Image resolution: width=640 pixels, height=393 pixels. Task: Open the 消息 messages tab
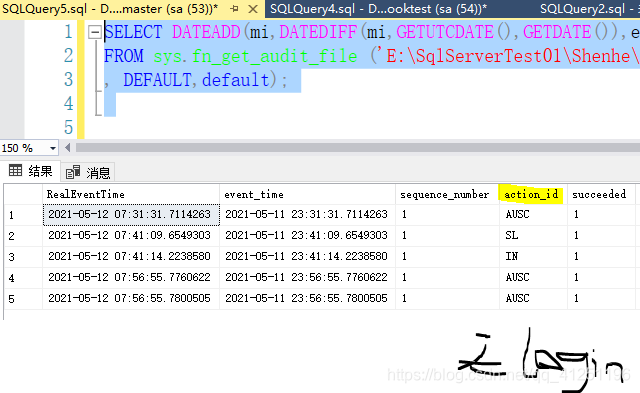click(88, 173)
